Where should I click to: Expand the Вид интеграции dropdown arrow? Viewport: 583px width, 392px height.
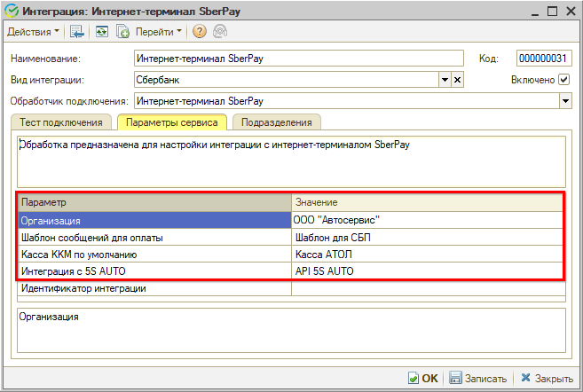tap(445, 80)
